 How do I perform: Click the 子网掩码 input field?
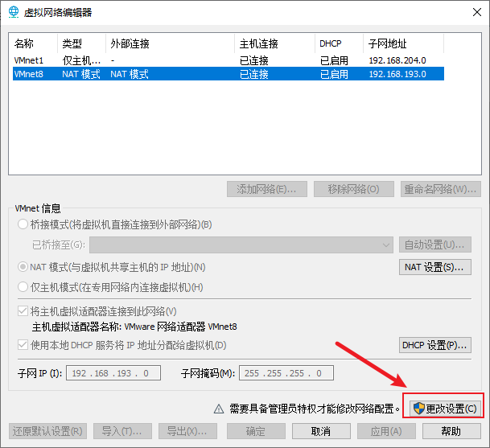(x=286, y=373)
